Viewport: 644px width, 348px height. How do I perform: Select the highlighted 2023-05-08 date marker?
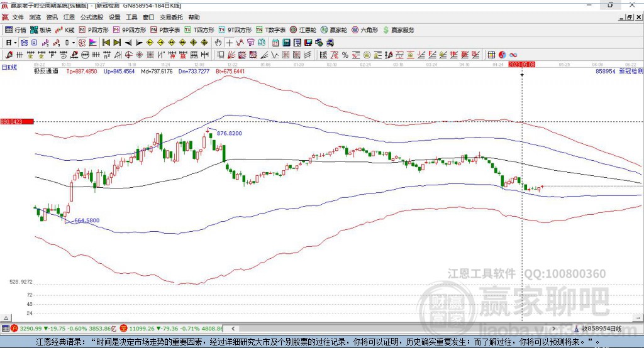[521, 65]
